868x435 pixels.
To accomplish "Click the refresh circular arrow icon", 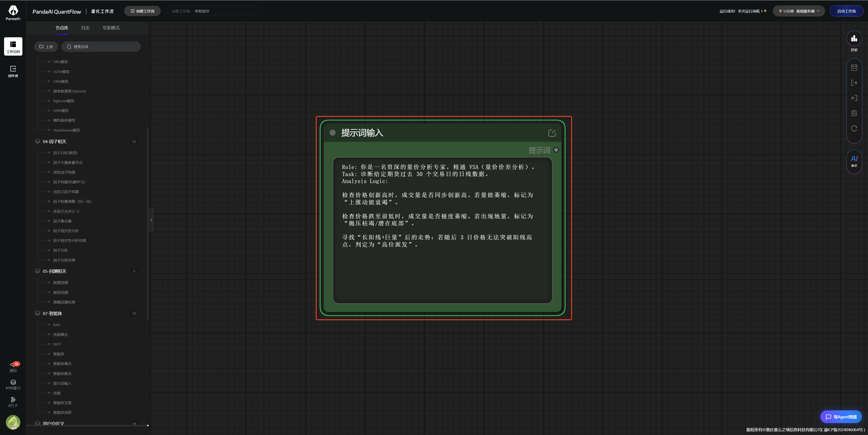I will [x=854, y=128].
